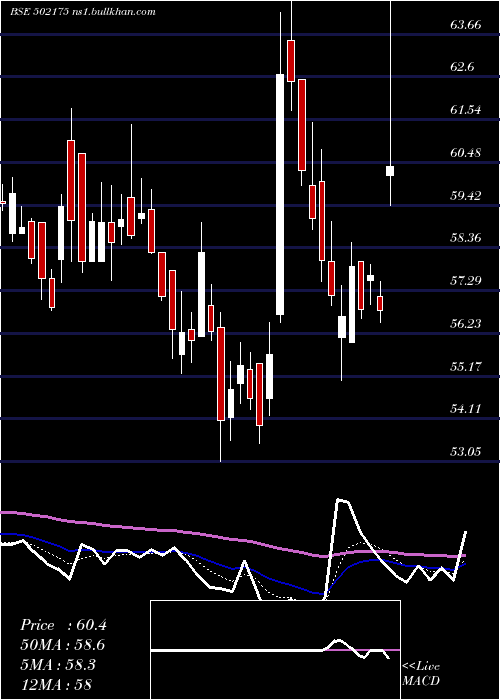This screenshot has width=500, height=700.
Task: Click the 56.23 price axis label
Action: [x=466, y=323]
